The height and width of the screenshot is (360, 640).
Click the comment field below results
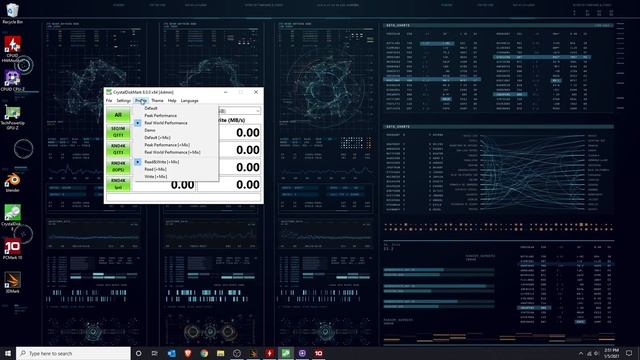coord(183,198)
